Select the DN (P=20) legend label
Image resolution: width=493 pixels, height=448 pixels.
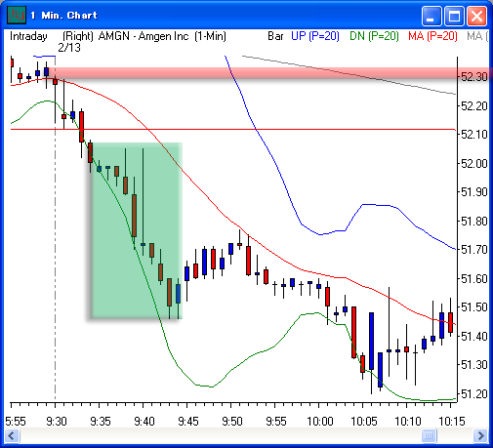(374, 36)
